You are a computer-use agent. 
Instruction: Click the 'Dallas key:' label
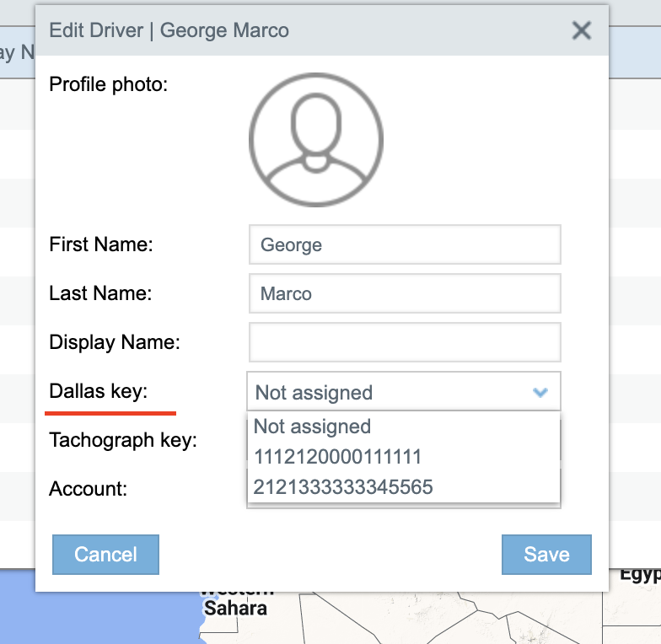(x=98, y=391)
